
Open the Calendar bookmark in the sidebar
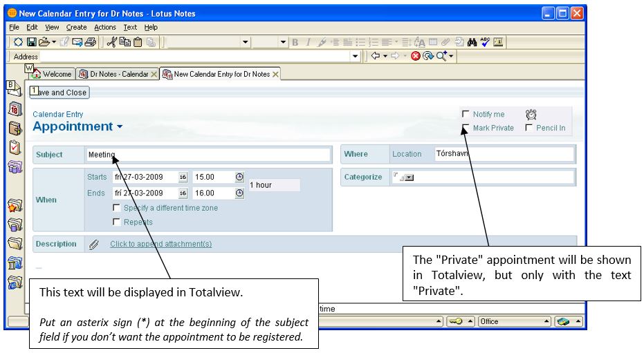15,109
